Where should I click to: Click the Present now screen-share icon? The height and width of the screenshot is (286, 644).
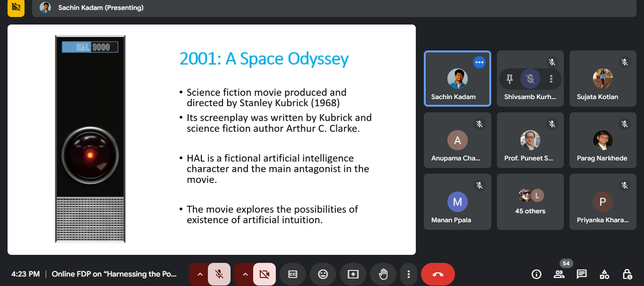point(353,274)
